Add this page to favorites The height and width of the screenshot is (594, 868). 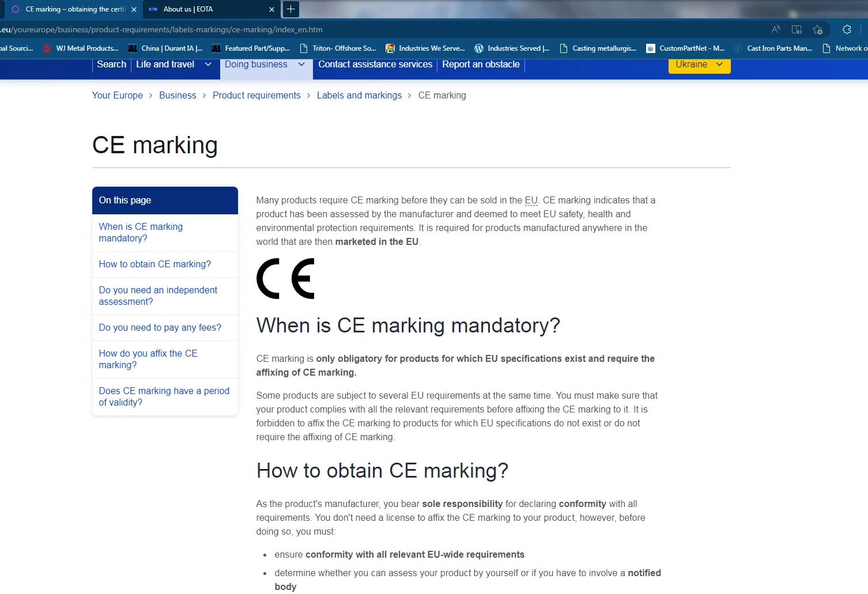pos(817,29)
